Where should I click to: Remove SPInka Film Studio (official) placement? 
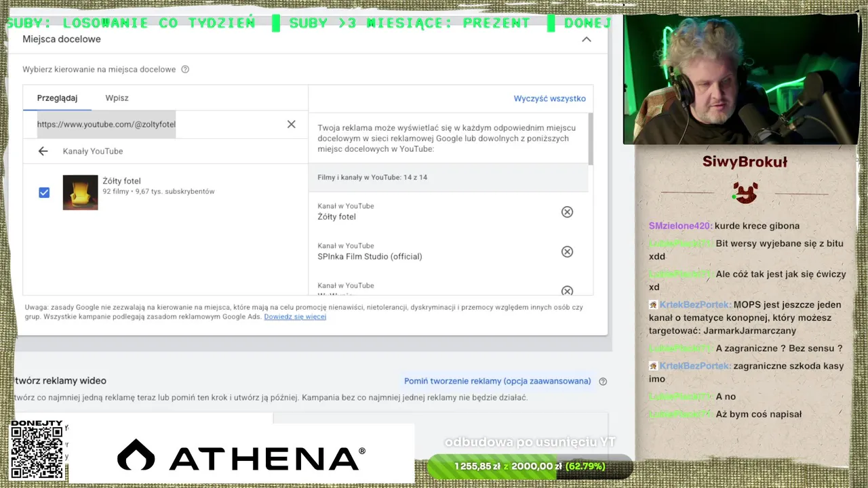[x=567, y=251]
